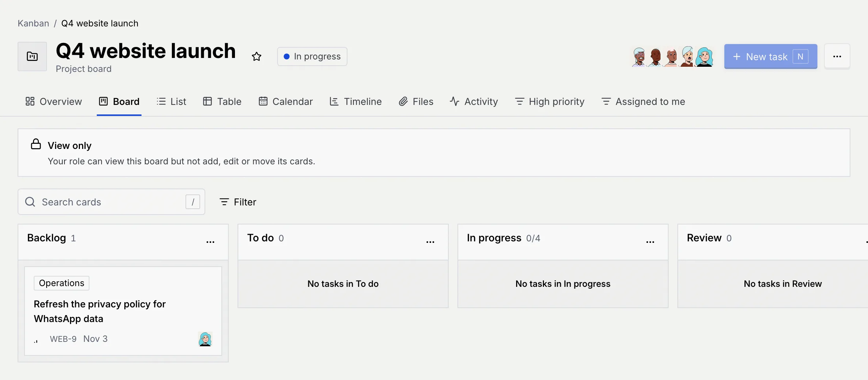Click the Project board subtitle
The image size is (868, 380).
pos(84,69)
